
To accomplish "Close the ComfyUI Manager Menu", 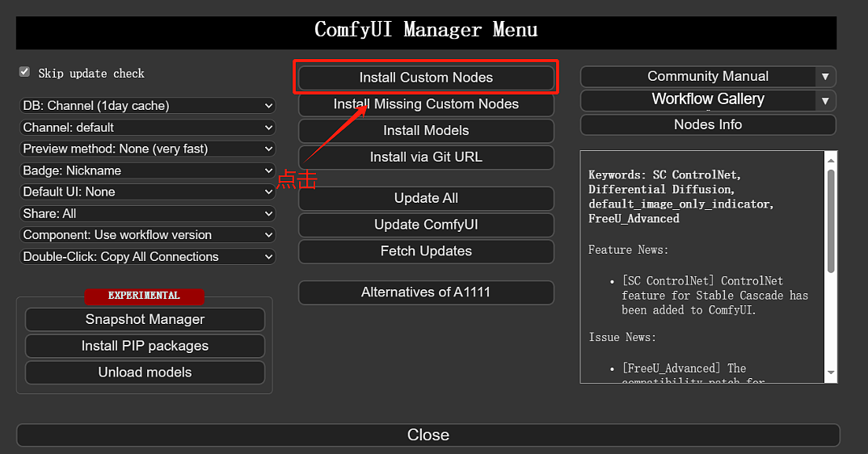I will click(428, 435).
